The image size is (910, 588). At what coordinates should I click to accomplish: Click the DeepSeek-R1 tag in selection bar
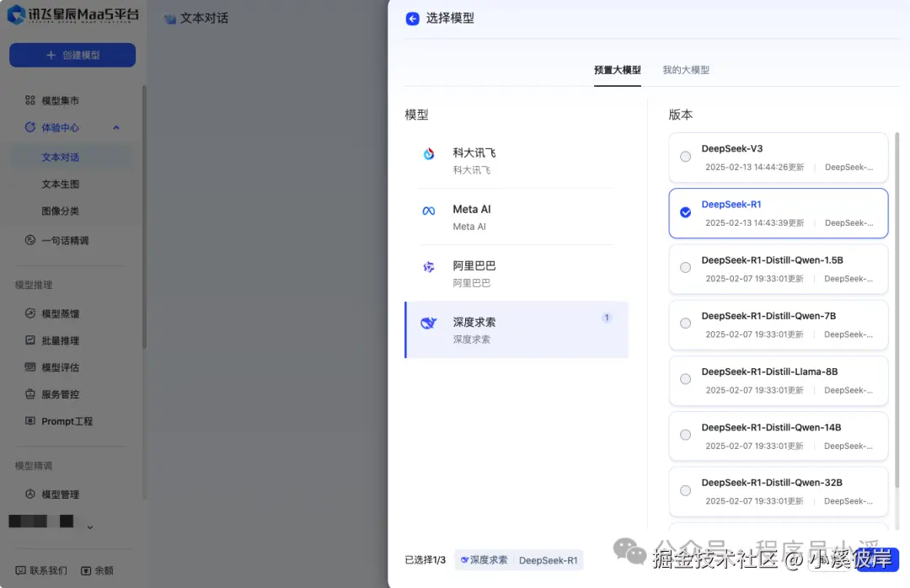tap(549, 560)
